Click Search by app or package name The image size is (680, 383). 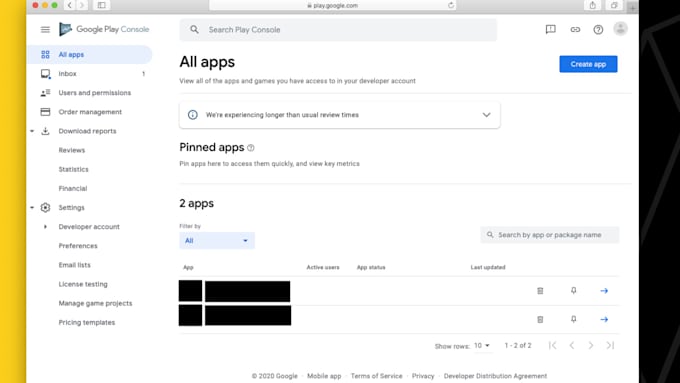click(x=549, y=235)
